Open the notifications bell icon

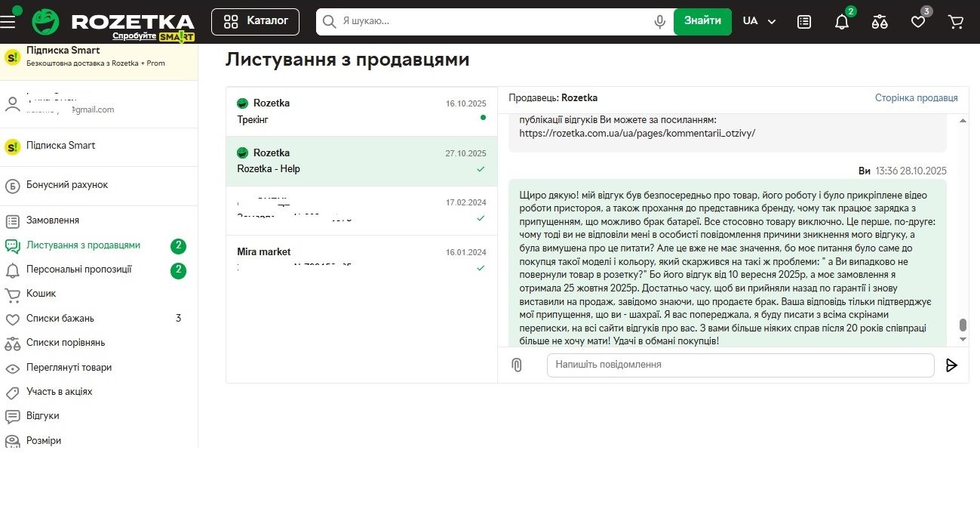(x=842, y=22)
